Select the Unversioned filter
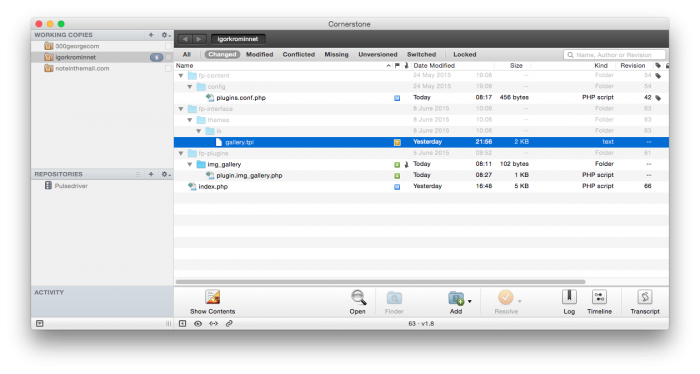Screen dimensions: 700x374 (x=378, y=54)
